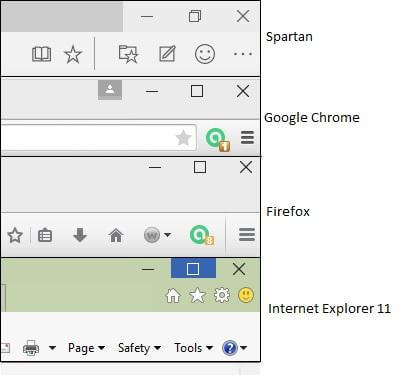Open Firefox's hamburger menu

[247, 235]
